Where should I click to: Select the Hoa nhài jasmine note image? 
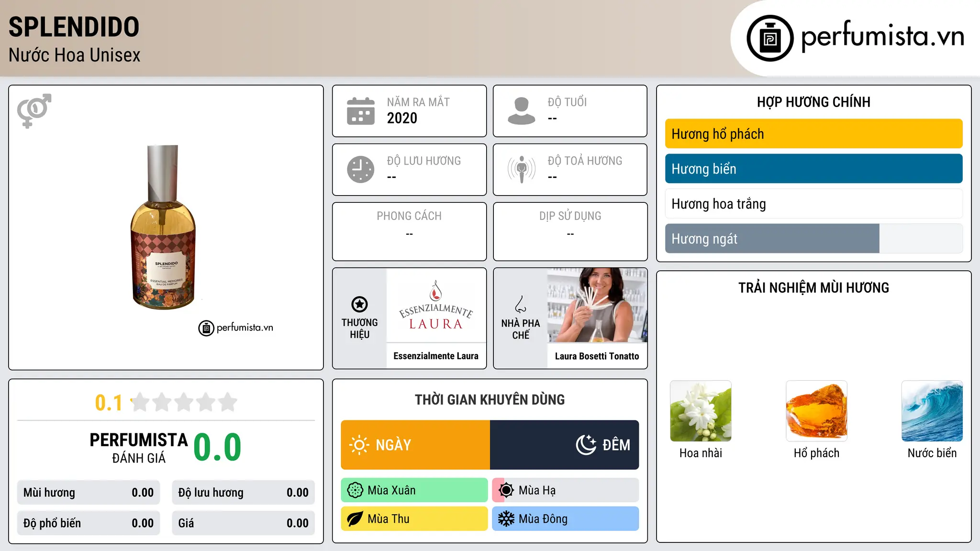701,411
